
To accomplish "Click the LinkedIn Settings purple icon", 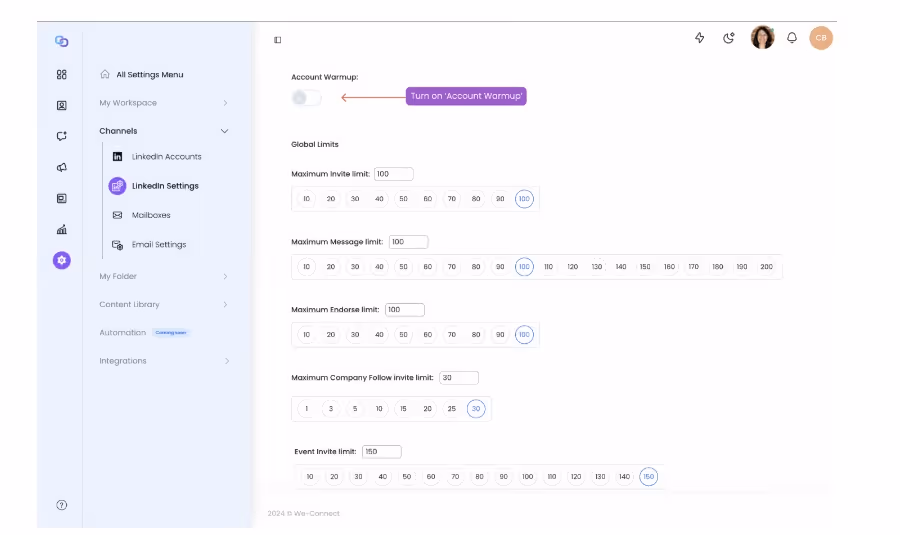I will pyautogui.click(x=117, y=185).
